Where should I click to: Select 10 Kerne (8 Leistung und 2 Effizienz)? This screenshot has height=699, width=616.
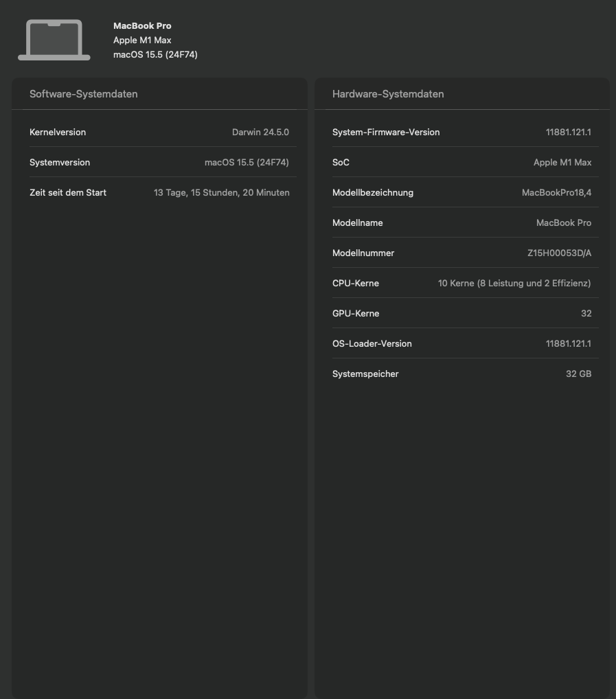514,284
